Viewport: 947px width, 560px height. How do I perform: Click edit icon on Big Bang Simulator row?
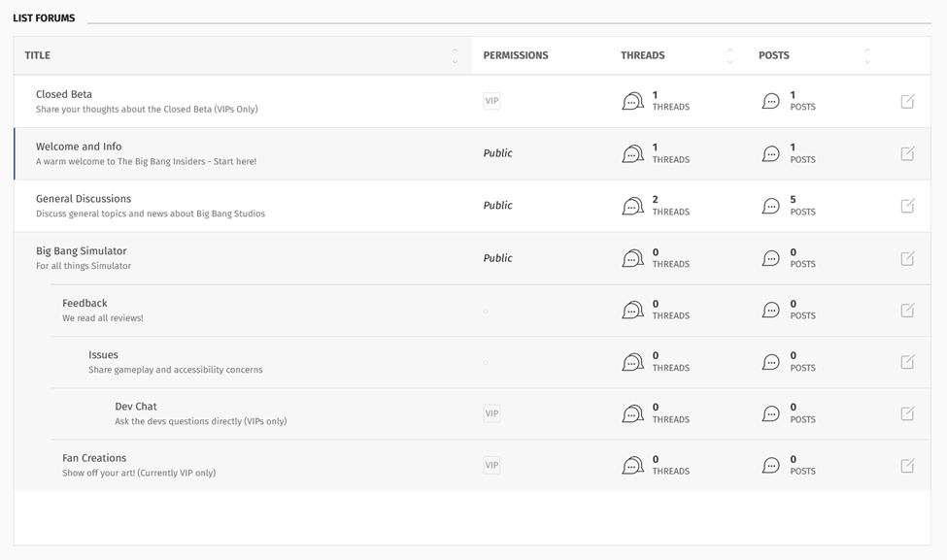(x=907, y=258)
